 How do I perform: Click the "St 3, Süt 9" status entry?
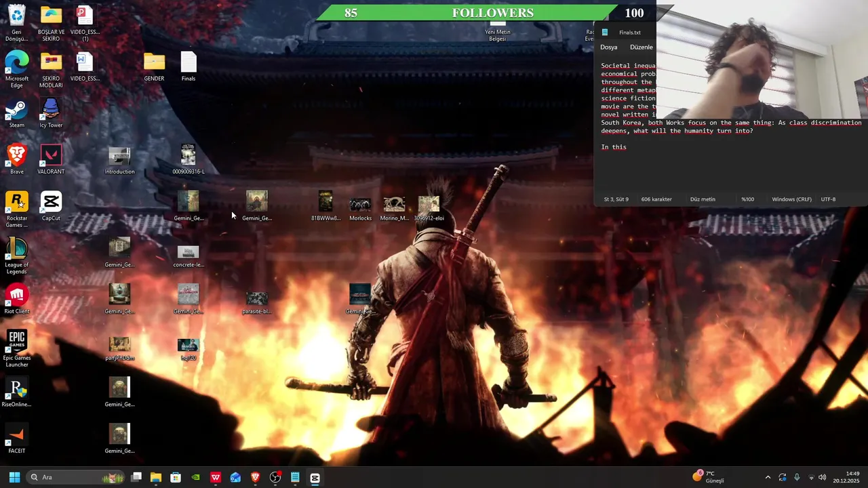pos(616,199)
